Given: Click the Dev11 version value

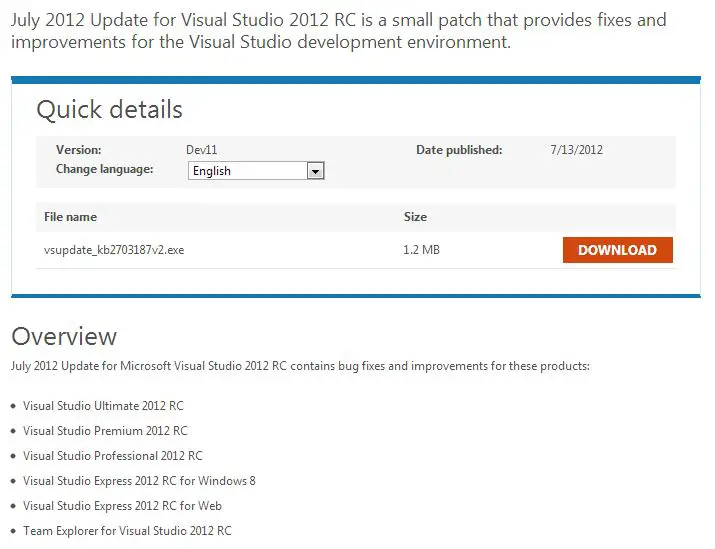Looking at the screenshot, I should pos(202,150).
